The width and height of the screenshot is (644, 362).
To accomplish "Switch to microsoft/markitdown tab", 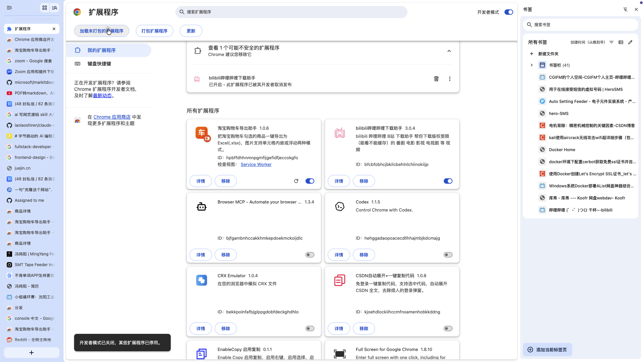I will [x=32, y=82].
